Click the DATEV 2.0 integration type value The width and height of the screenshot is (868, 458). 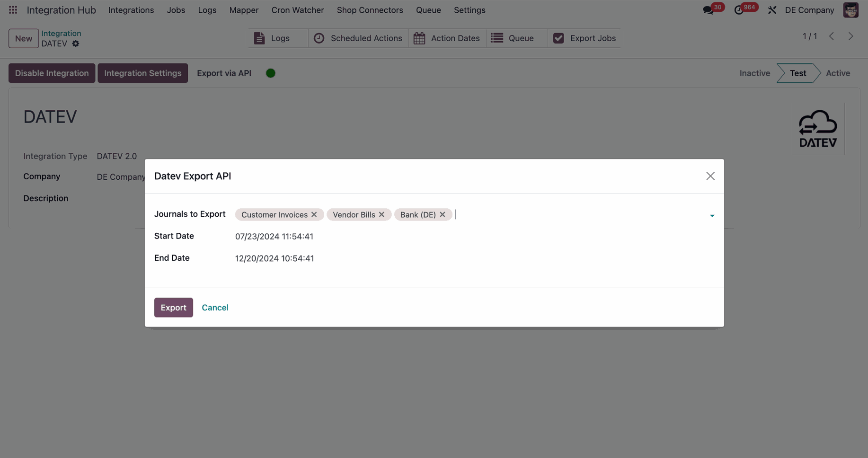(x=117, y=156)
